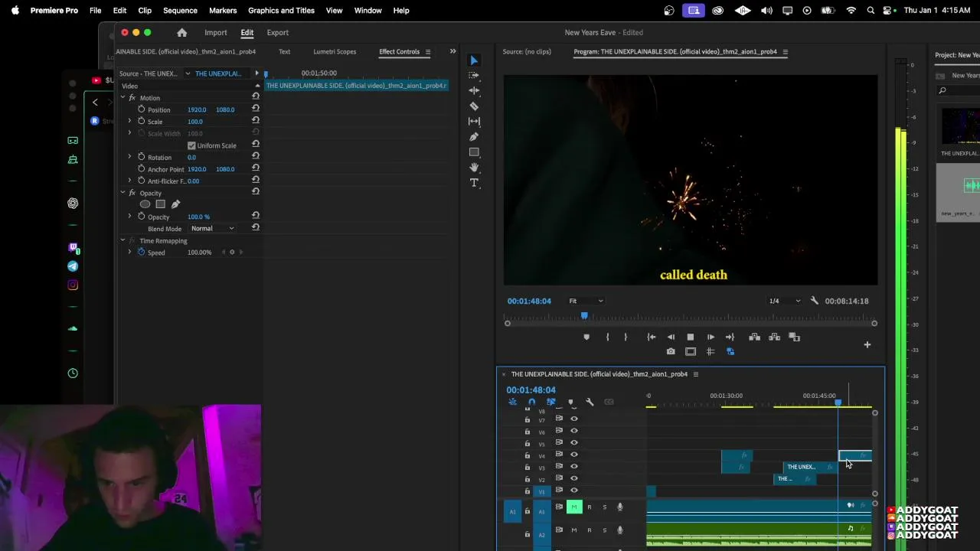Toggle animation stopwatch for Position

141,109
